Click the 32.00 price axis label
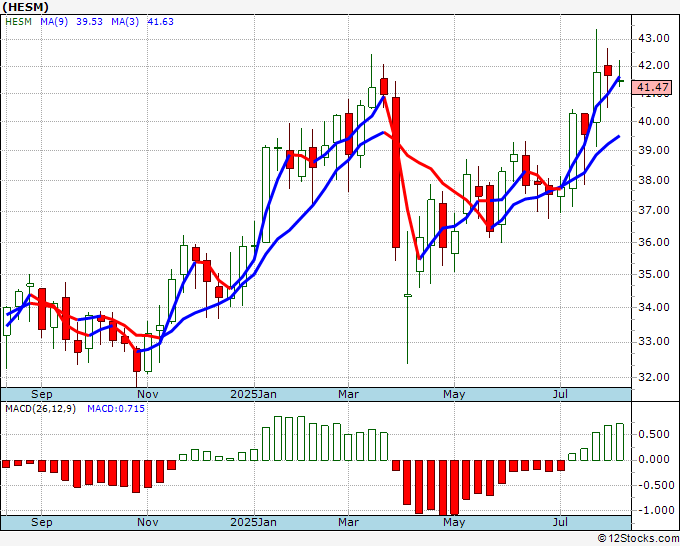Viewport: 680px width, 546px height. [654, 377]
